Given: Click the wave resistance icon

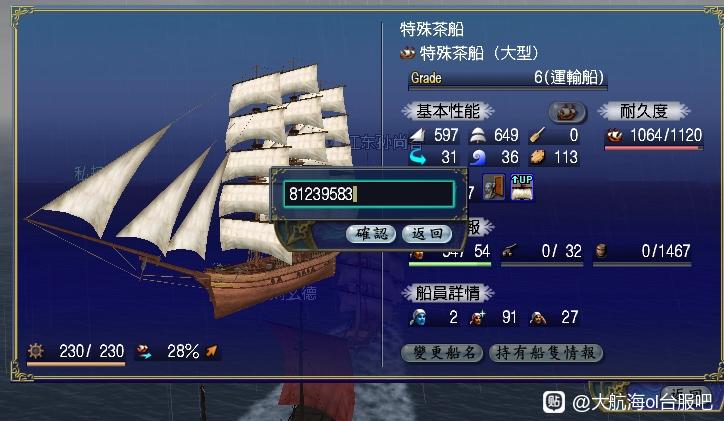Looking at the screenshot, I should click(x=477, y=157).
